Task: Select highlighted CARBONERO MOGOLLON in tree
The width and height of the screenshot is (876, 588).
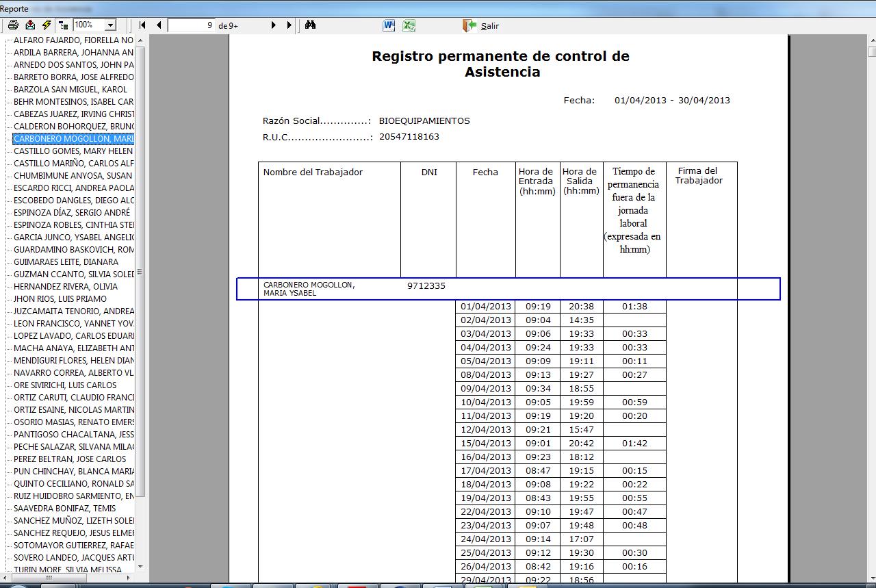Action: 73,138
